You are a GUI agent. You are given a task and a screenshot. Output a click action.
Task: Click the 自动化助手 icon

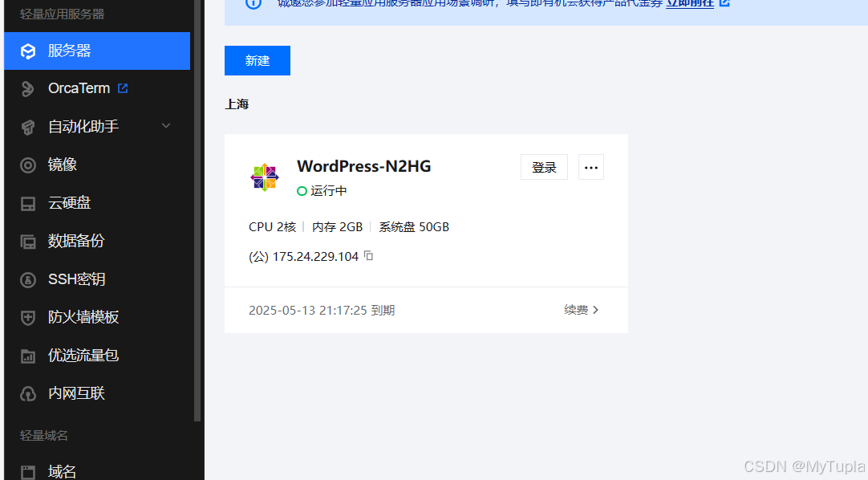coord(28,127)
